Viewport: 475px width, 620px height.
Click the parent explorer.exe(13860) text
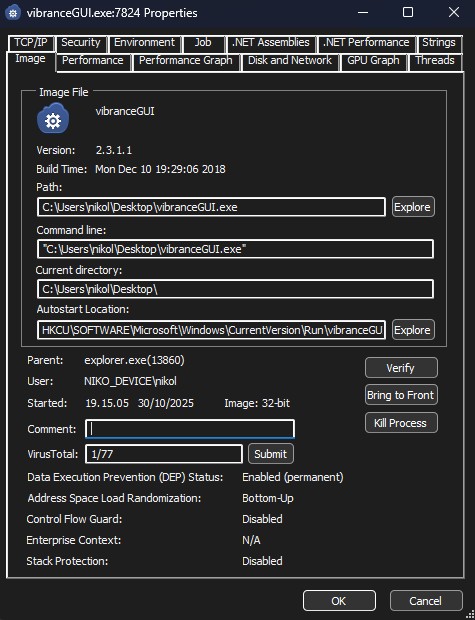coord(134,360)
